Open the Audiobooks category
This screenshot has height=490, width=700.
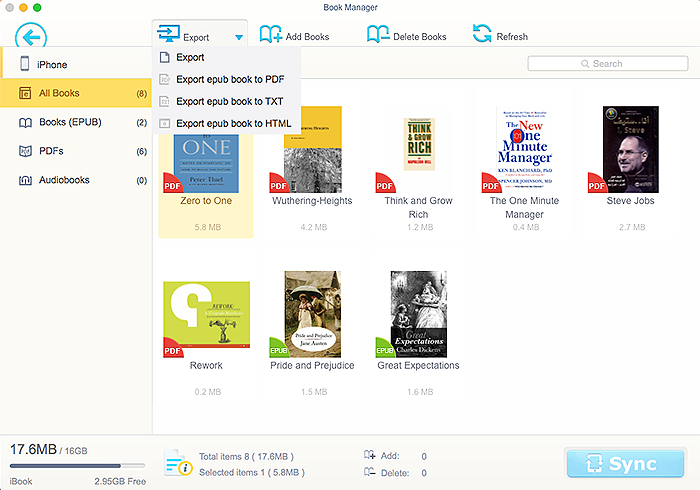click(x=76, y=180)
